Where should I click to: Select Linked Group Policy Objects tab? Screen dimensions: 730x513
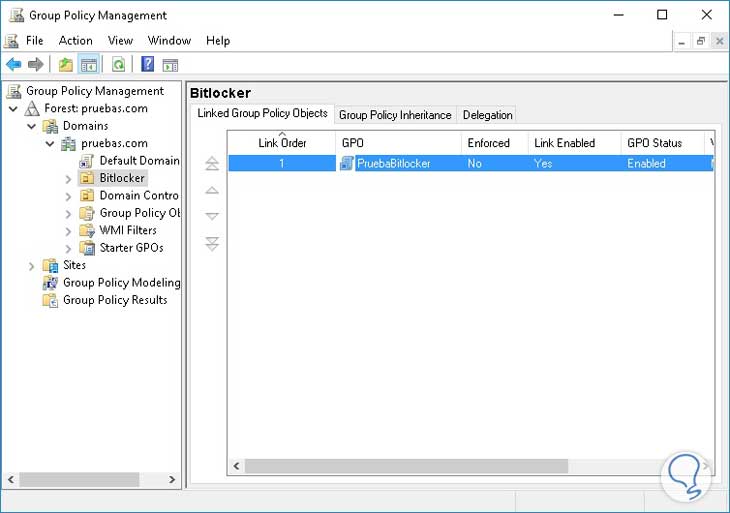(x=262, y=113)
